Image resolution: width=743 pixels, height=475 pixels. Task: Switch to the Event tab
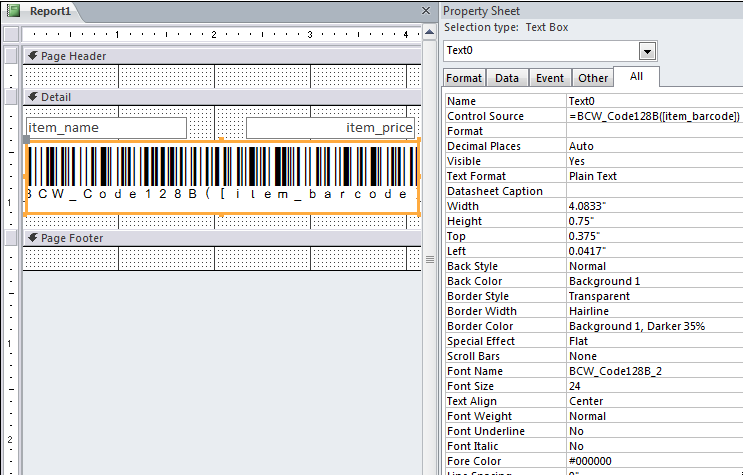(x=550, y=78)
